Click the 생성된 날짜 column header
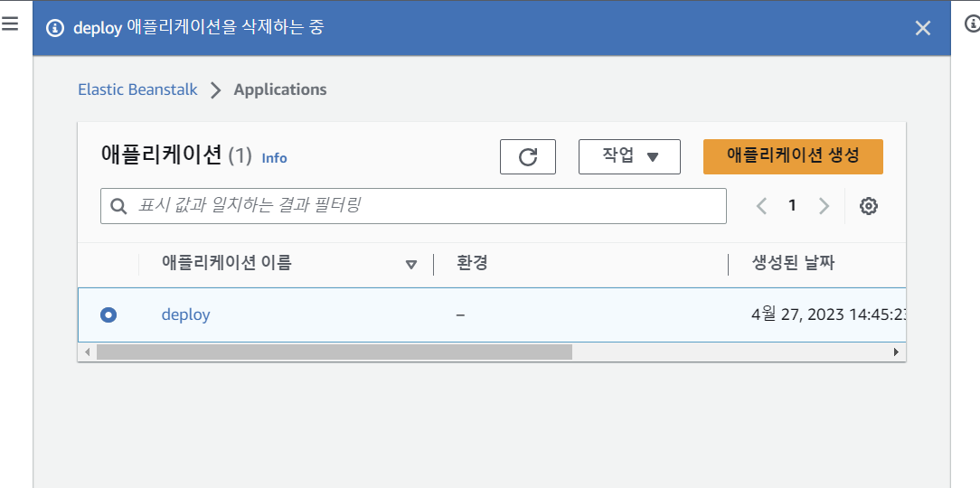This screenshot has height=488, width=980. [x=793, y=264]
